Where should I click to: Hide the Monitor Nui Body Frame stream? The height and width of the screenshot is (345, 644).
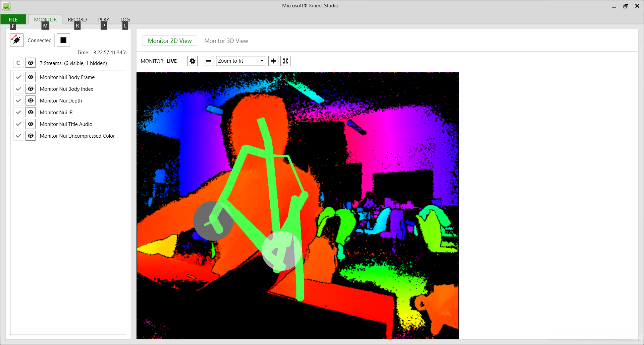[31, 77]
